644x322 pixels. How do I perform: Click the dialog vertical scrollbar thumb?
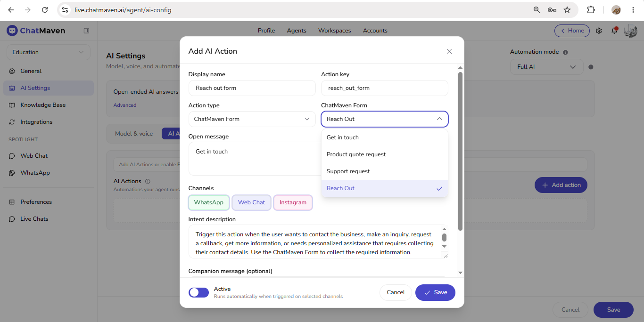point(461,151)
